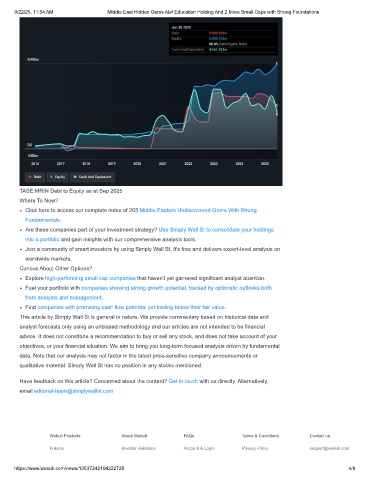Click the 2021 marker on chart axis

pos(162,164)
